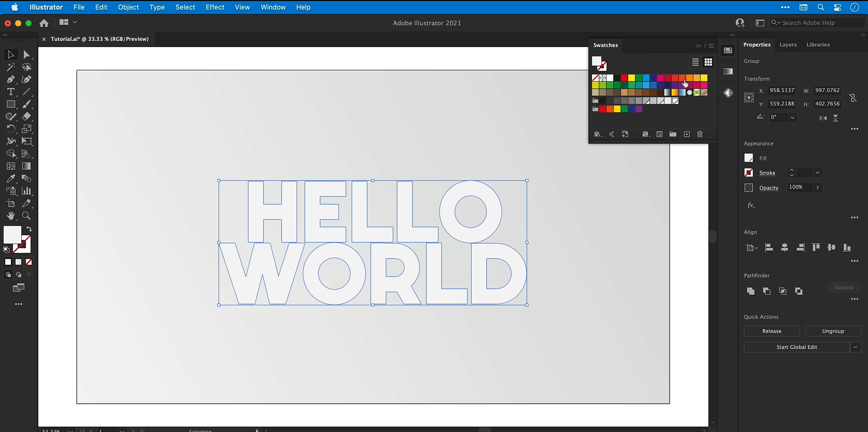Viewport: 868px width, 432px height.
Task: Set toolbar fill to None
Action: [29, 262]
